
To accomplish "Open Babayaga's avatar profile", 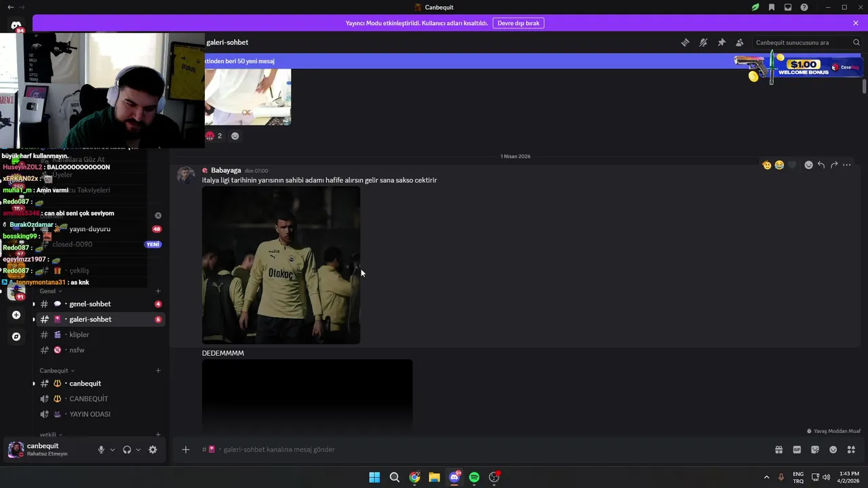I will tap(186, 175).
